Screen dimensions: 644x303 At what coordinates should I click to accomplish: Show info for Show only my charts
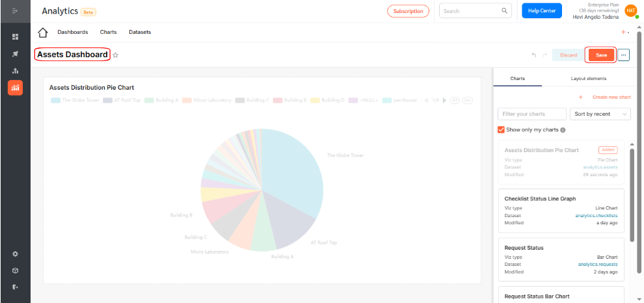click(x=563, y=130)
